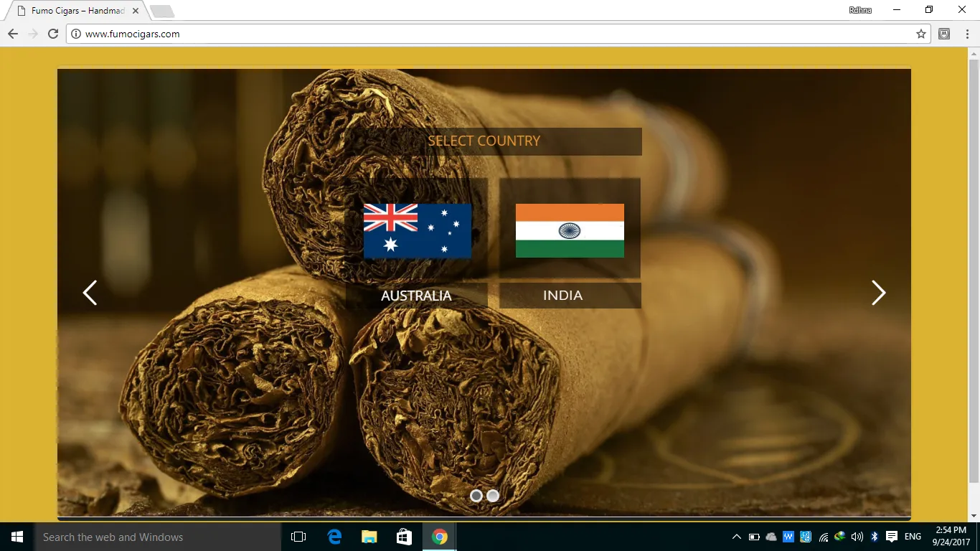Close the Fumo Cigars tab
980x551 pixels.
coord(136,11)
